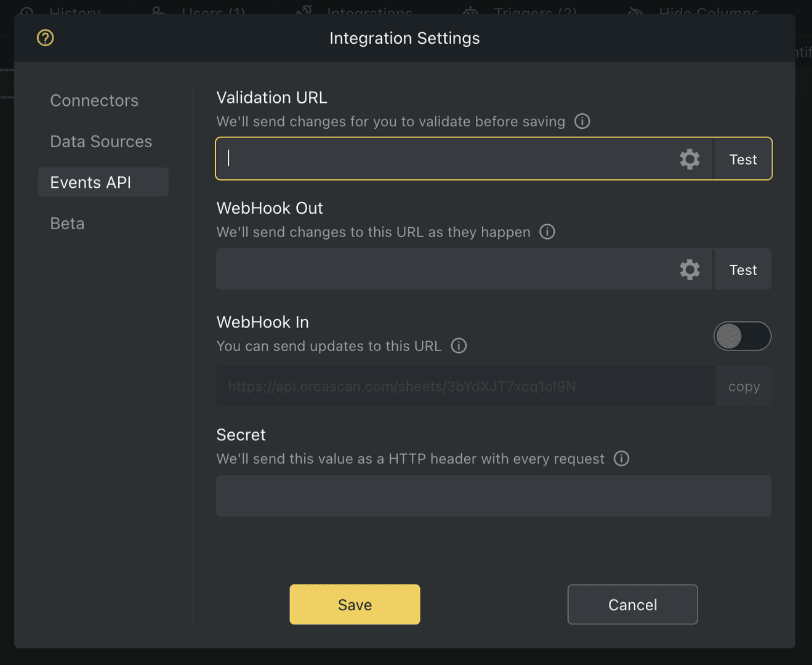Open Validation URL gear settings

[x=689, y=159]
